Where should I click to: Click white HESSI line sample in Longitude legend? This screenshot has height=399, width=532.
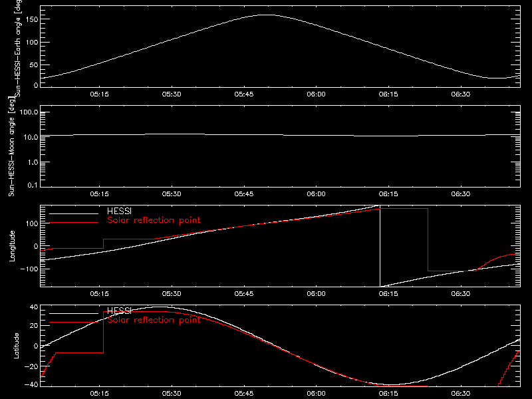(x=74, y=213)
